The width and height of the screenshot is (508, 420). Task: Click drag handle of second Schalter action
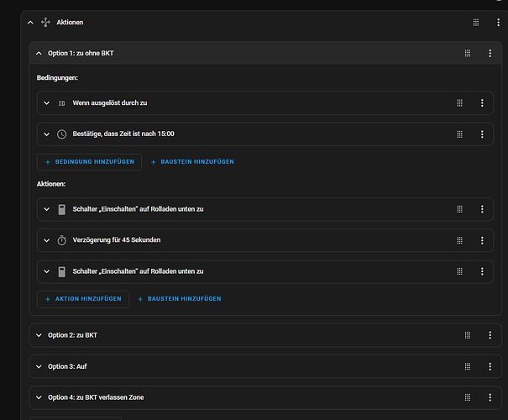[460, 271]
